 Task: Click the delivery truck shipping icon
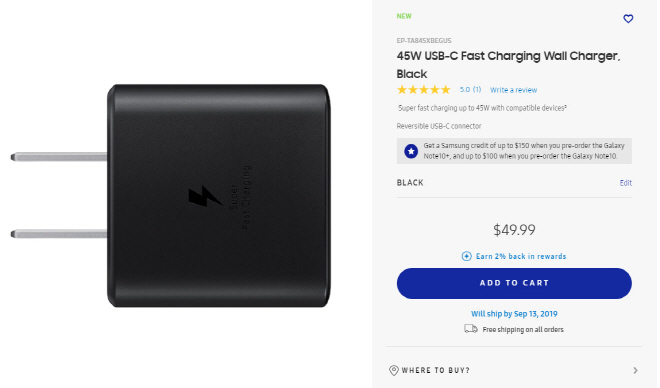(471, 329)
